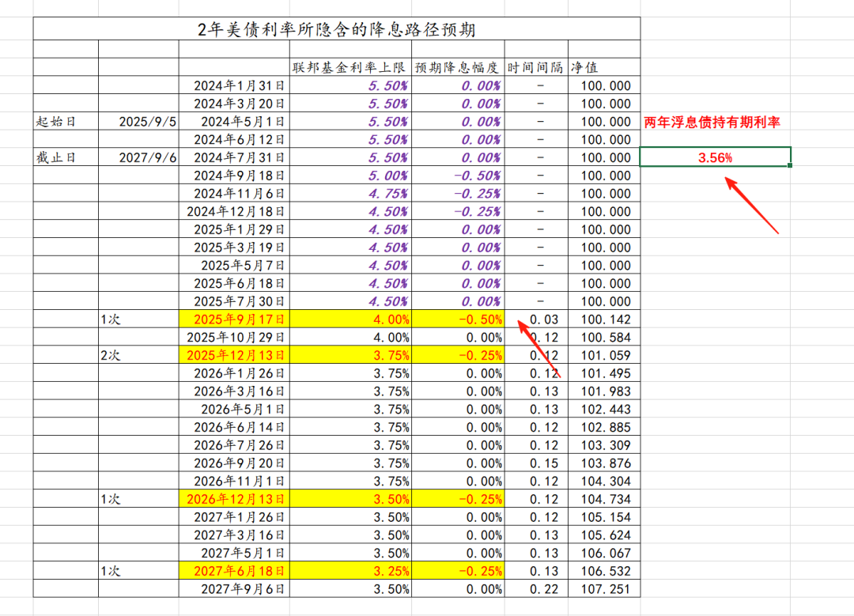Select the 联邦基金利率上限 header cell
This screenshot has height=616, width=854.
coord(350,68)
